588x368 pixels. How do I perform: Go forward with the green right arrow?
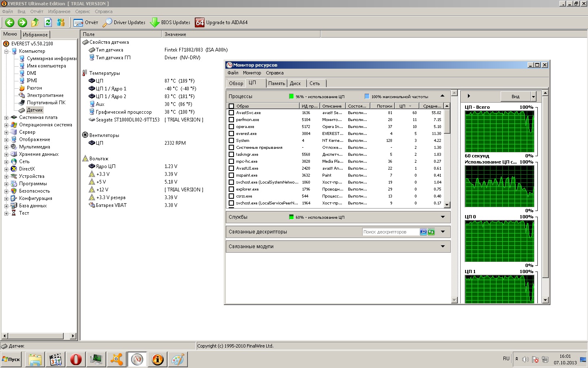pos(22,22)
